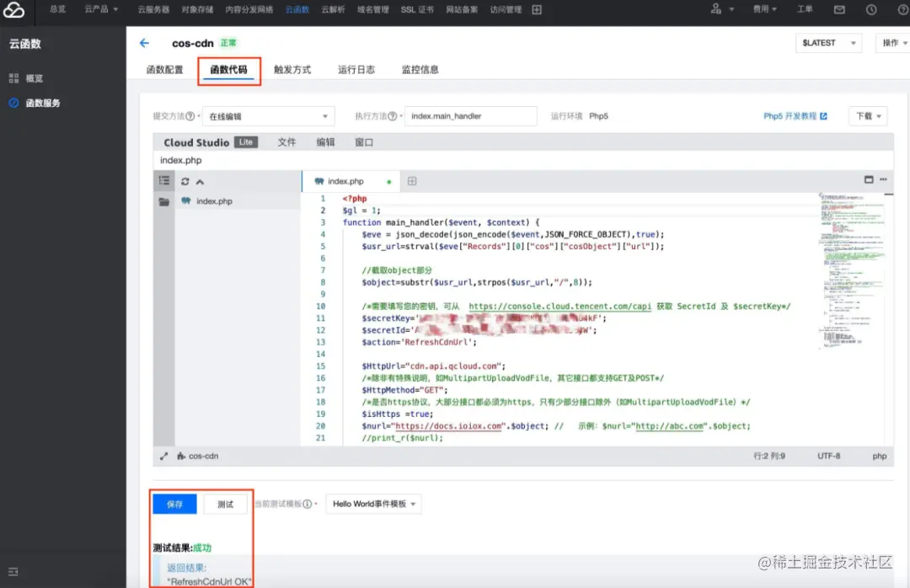Screen dimensions: 910x588
Task: Open the docs.ioiox.com link in code
Action: (448, 426)
